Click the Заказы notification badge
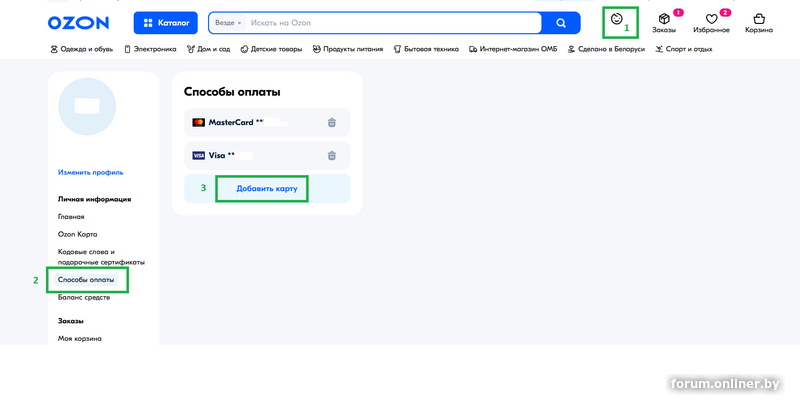Viewport: 800px width, 405px height. pyautogui.click(x=678, y=12)
